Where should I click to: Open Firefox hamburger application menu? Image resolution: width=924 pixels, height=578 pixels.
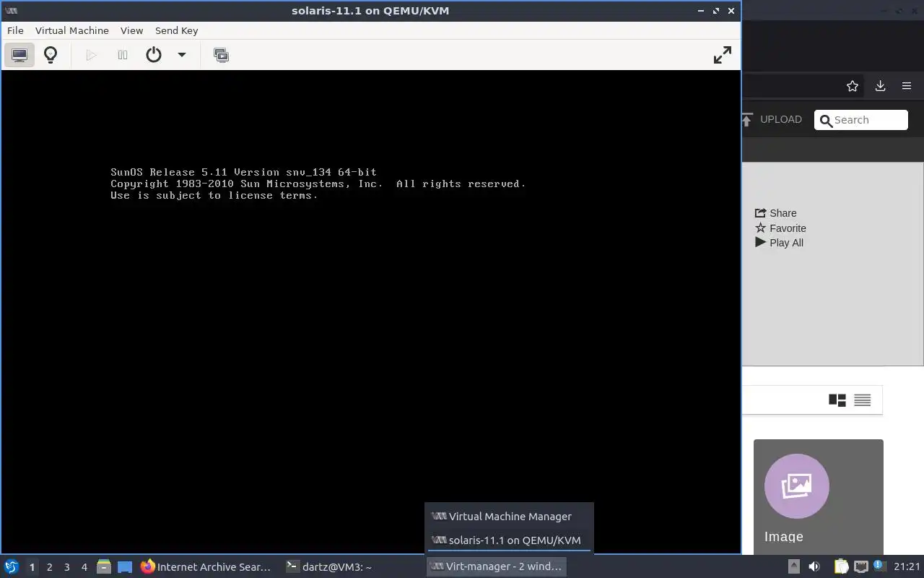tap(907, 86)
